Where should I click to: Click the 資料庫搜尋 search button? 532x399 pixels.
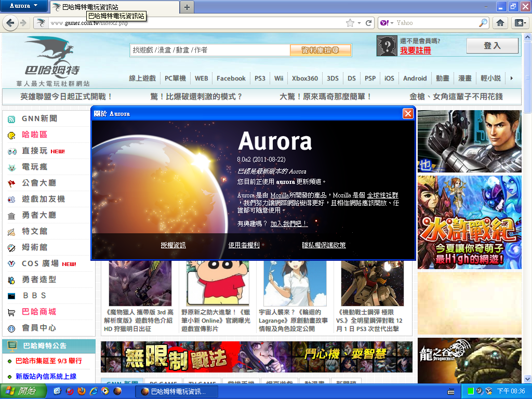pyautogui.click(x=321, y=50)
